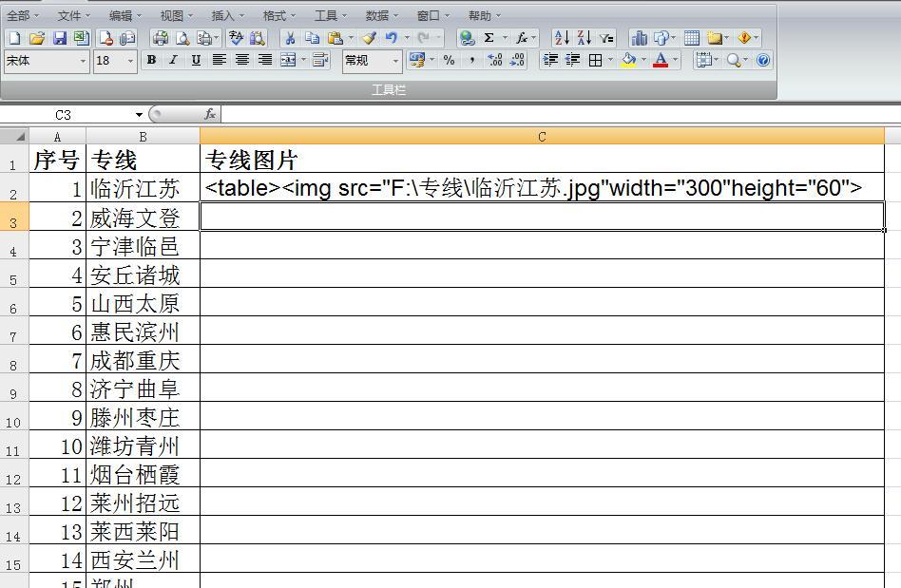
Task: Open the 数据 menu
Action: tap(381, 15)
